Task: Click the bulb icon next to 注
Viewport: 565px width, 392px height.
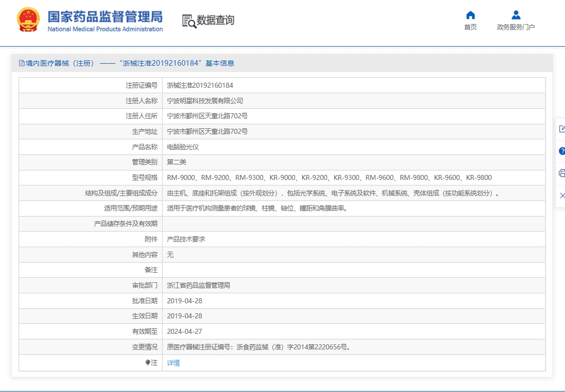Action: 148,362
